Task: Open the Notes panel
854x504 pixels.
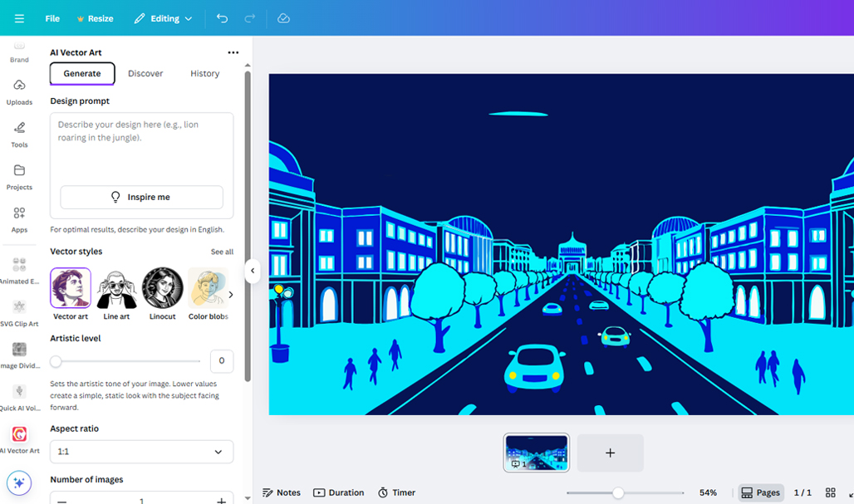Action: (x=282, y=492)
